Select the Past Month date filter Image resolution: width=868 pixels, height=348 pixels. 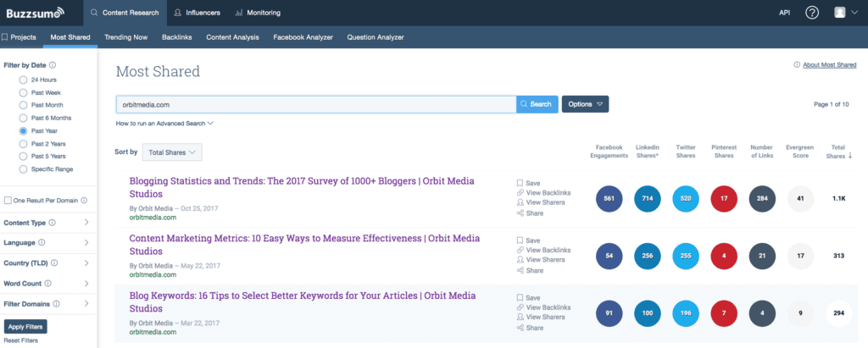23,105
